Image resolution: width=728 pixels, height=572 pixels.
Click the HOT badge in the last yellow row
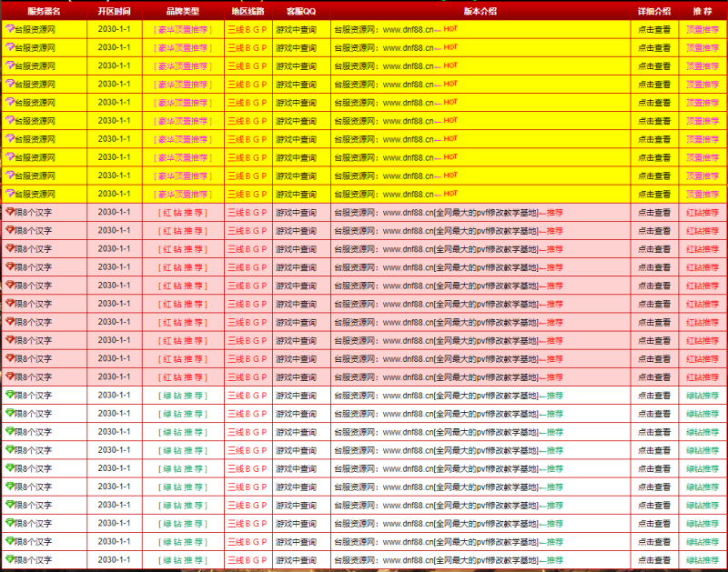coord(450,194)
